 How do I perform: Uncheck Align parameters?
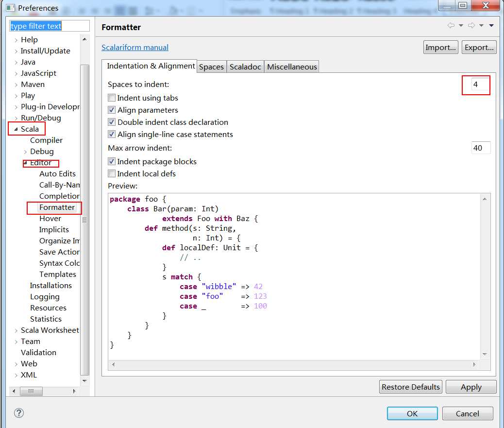[112, 110]
